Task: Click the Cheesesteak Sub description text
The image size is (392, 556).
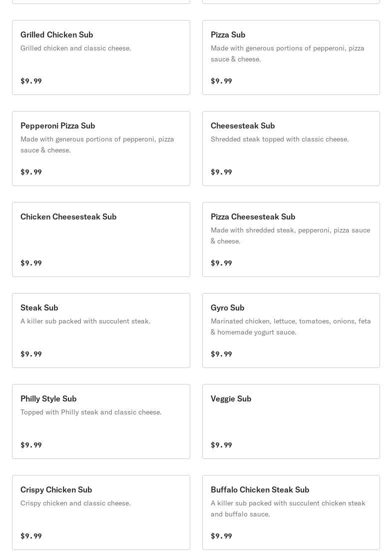Action: [280, 139]
